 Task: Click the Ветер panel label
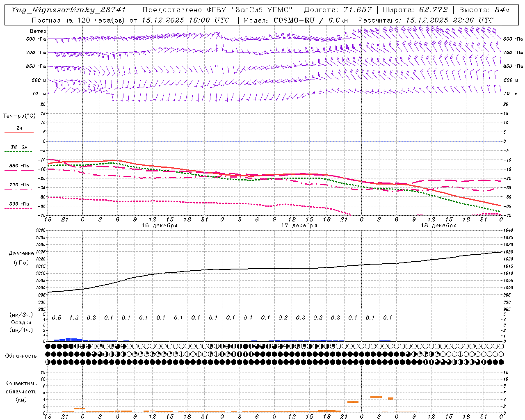[x=38, y=31]
